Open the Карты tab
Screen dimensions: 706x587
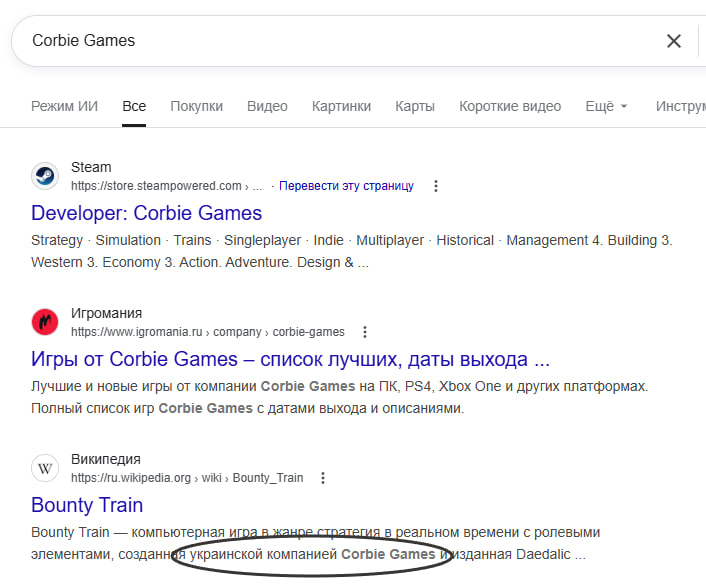415,106
